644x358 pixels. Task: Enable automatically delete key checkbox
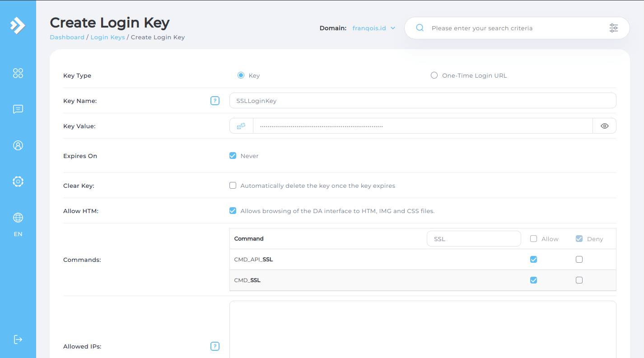(233, 186)
